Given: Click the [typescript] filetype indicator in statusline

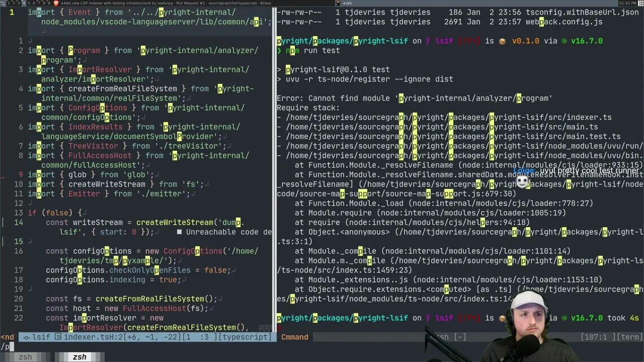Looking at the screenshot, I should (x=245, y=337).
